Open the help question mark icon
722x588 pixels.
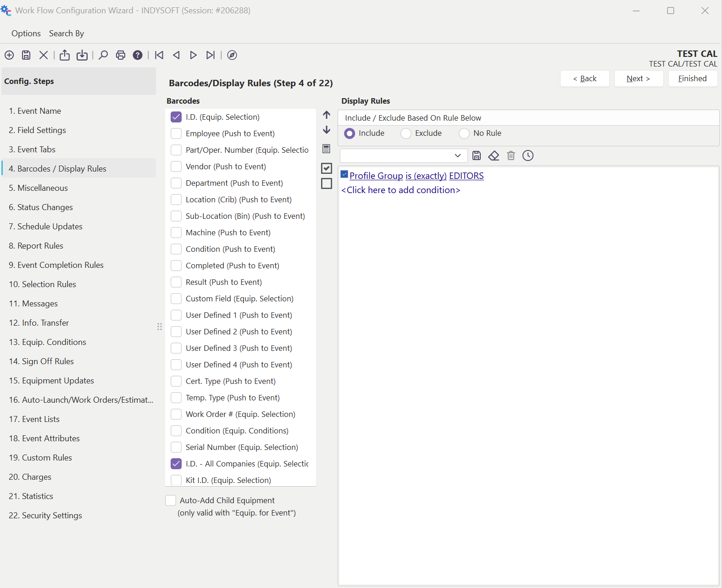point(138,55)
